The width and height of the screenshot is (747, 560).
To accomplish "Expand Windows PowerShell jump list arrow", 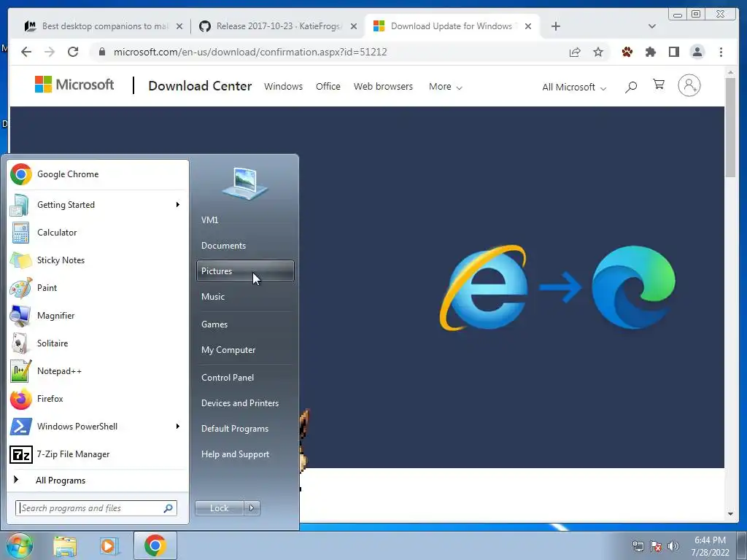I will (178, 426).
